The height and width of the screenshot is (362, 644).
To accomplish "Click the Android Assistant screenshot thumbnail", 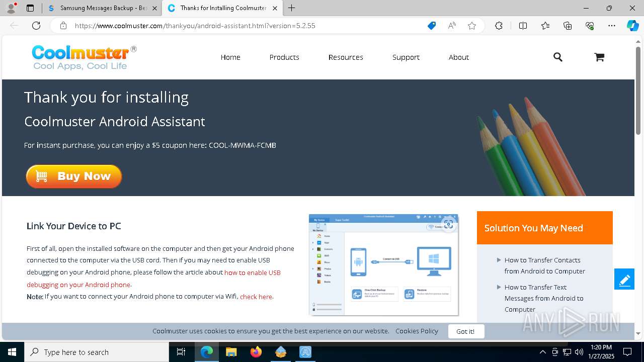I will coord(383,265).
